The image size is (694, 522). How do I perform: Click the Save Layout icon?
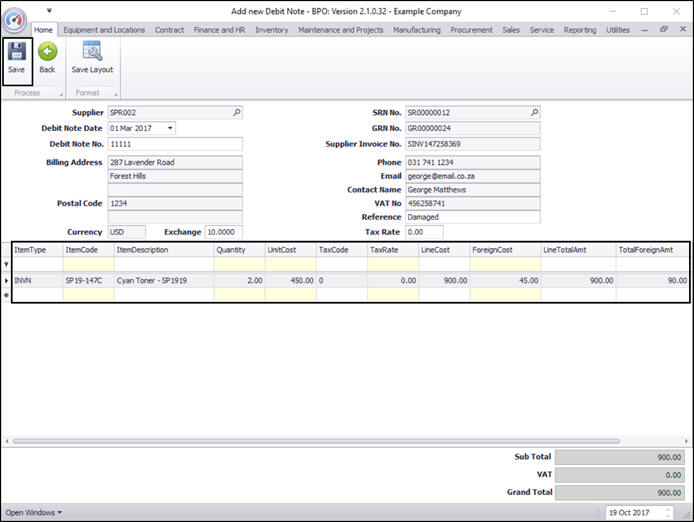point(93,51)
